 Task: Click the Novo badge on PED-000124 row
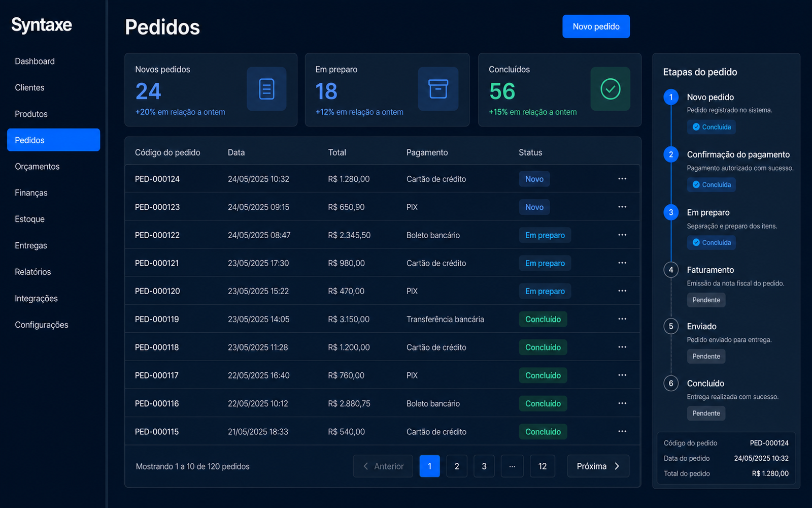coord(534,179)
